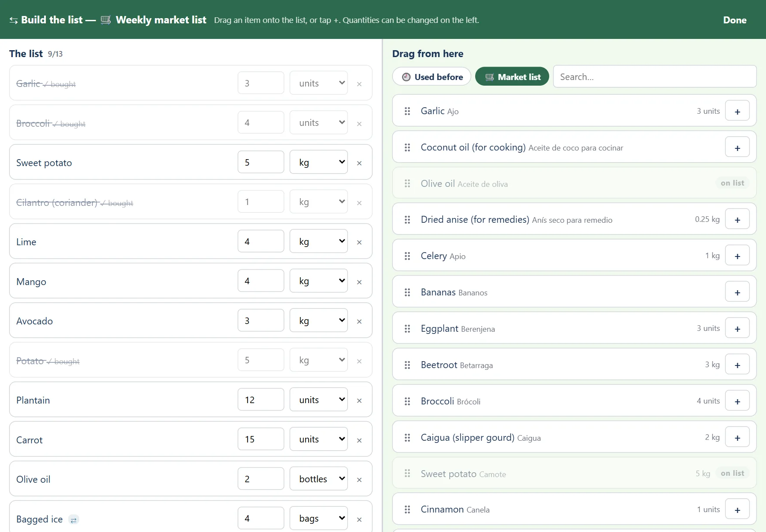The image size is (766, 532).
Task: Add Dried anise with the plus icon
Action: click(x=737, y=220)
